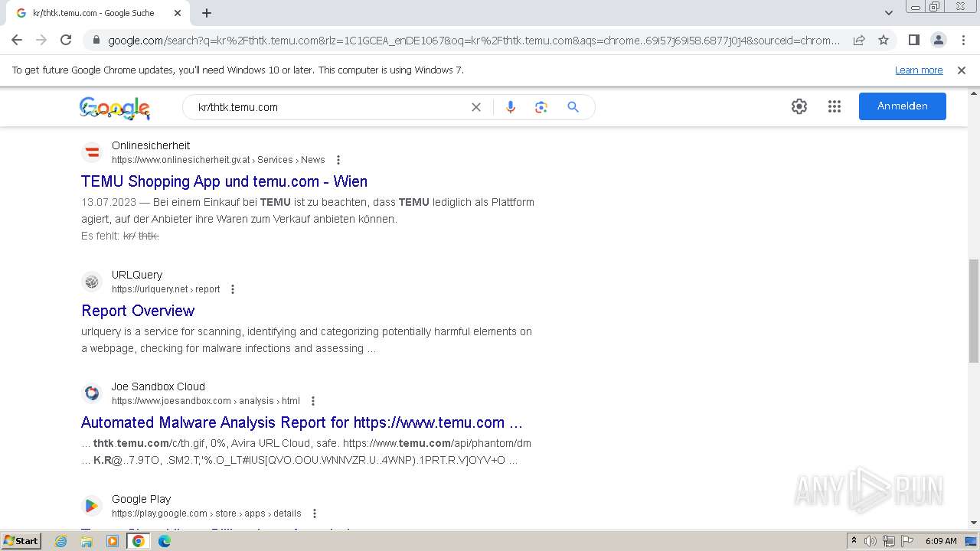Click inside the Google search box

[x=329, y=107]
